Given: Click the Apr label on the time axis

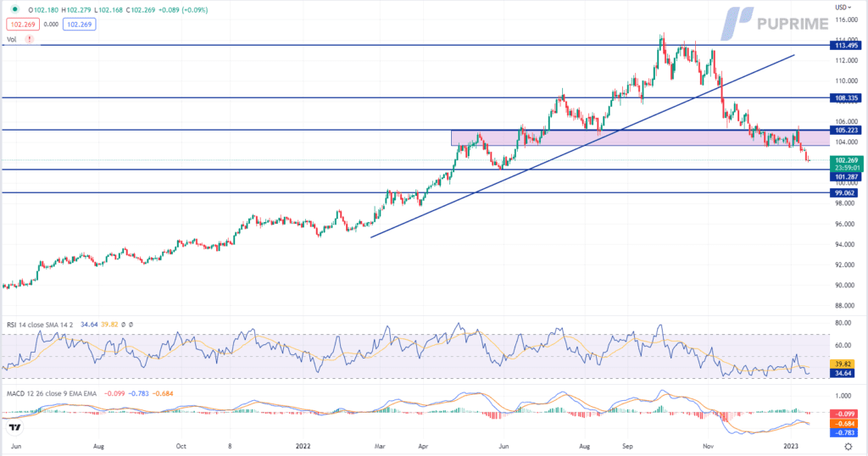Looking at the screenshot, I should pos(423,446).
